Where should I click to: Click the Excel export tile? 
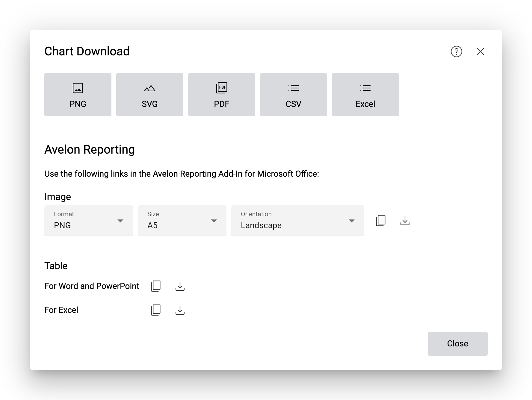[x=365, y=95]
